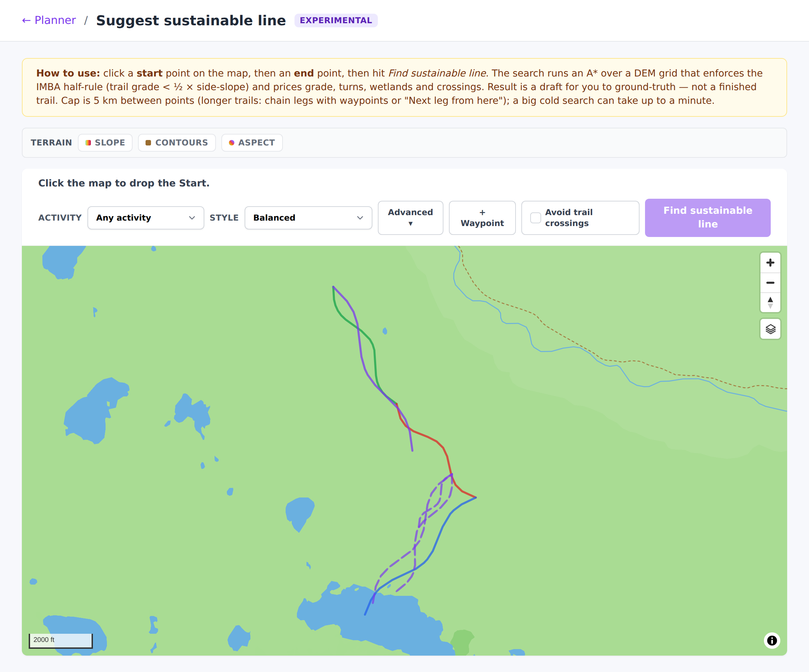
Task: Toggle the Aspect terrain overlay
Action: 252,142
